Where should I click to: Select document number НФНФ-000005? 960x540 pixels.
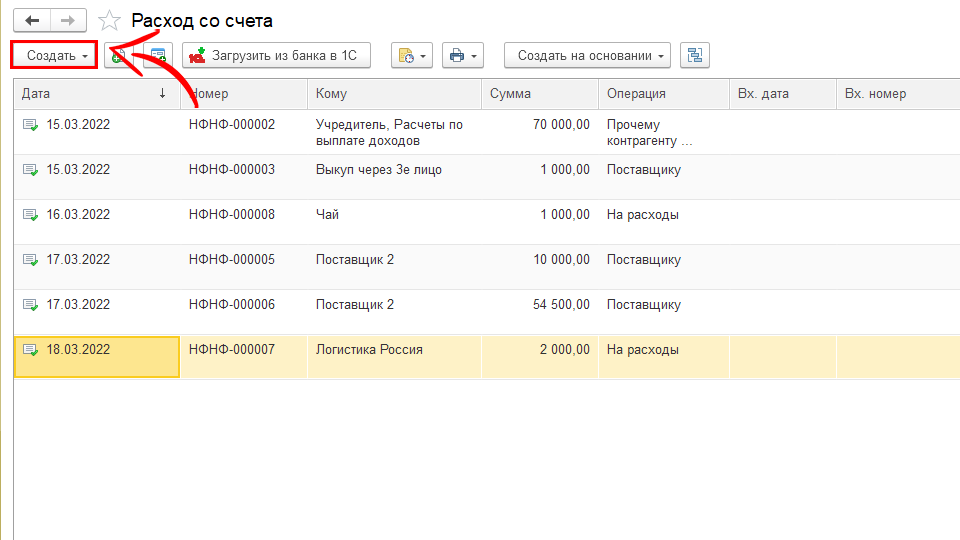coord(231,260)
